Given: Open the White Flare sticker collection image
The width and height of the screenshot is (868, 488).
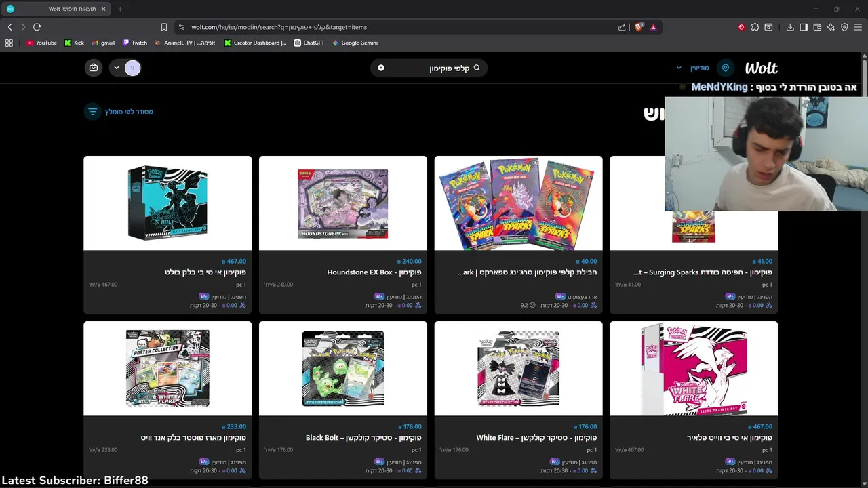Looking at the screenshot, I should coord(518,368).
